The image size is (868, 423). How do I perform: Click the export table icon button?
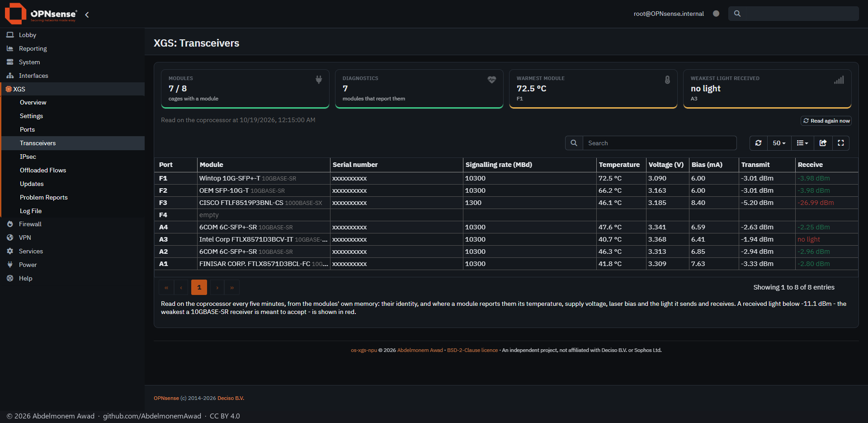[x=823, y=143]
